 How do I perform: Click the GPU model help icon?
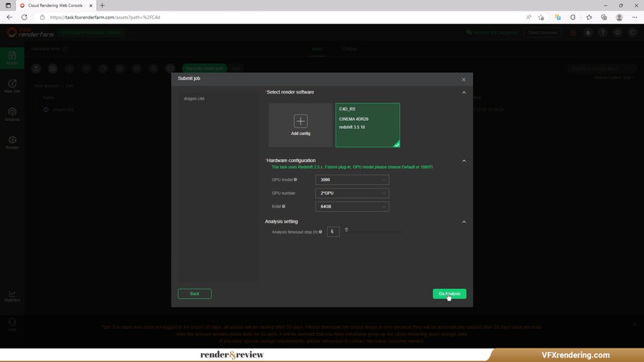coord(295,180)
